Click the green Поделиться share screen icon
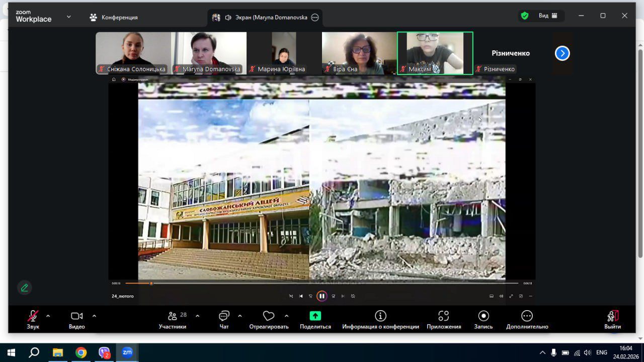 coord(315,316)
